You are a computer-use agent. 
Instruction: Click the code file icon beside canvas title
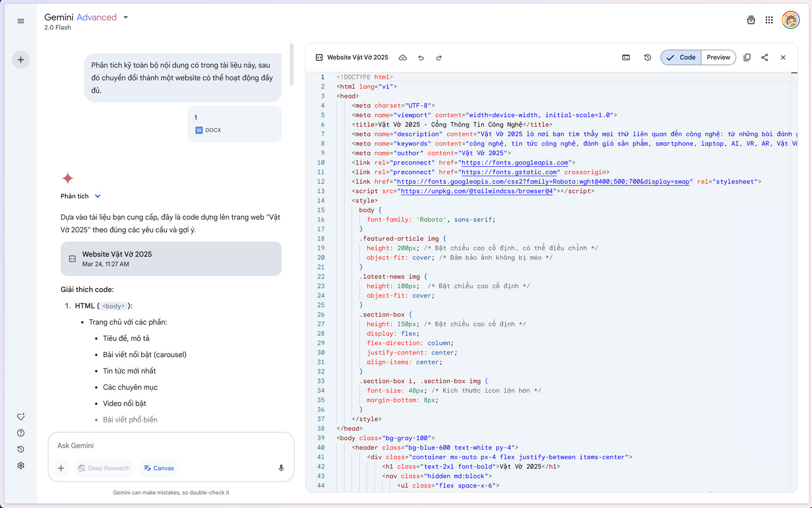[x=319, y=57]
